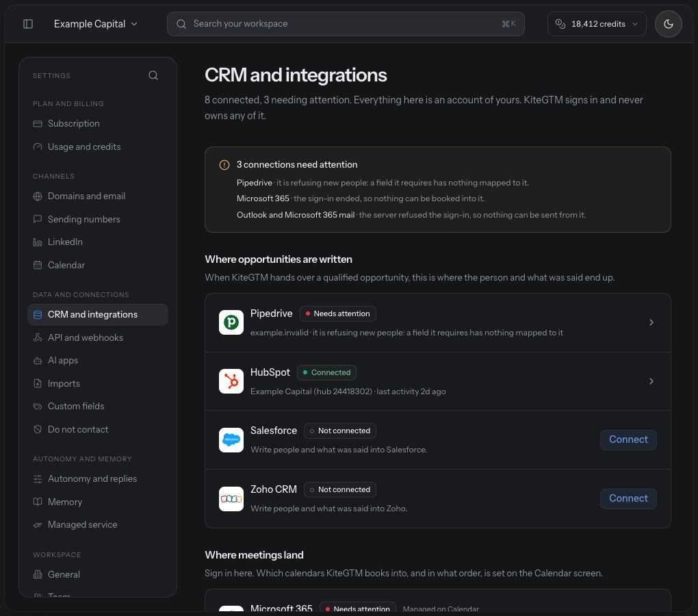Connect the Zoho CRM integration
Viewport: 698px width, 616px height.
click(x=628, y=498)
